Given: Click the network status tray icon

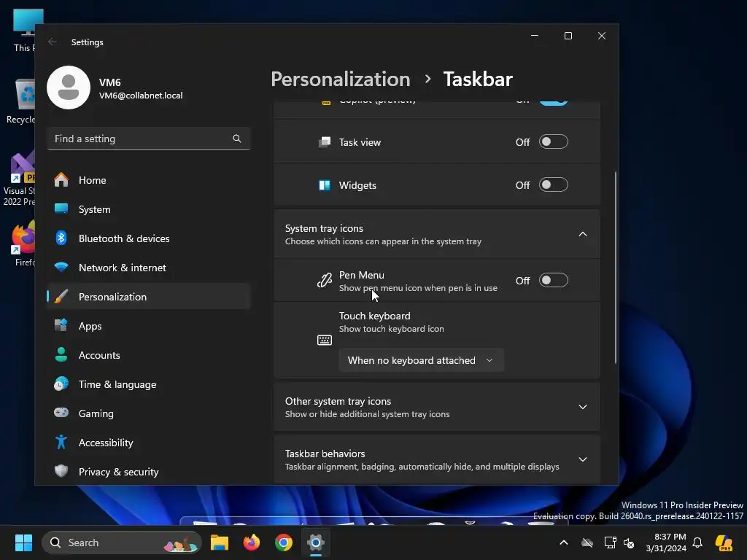Looking at the screenshot, I should [610, 542].
